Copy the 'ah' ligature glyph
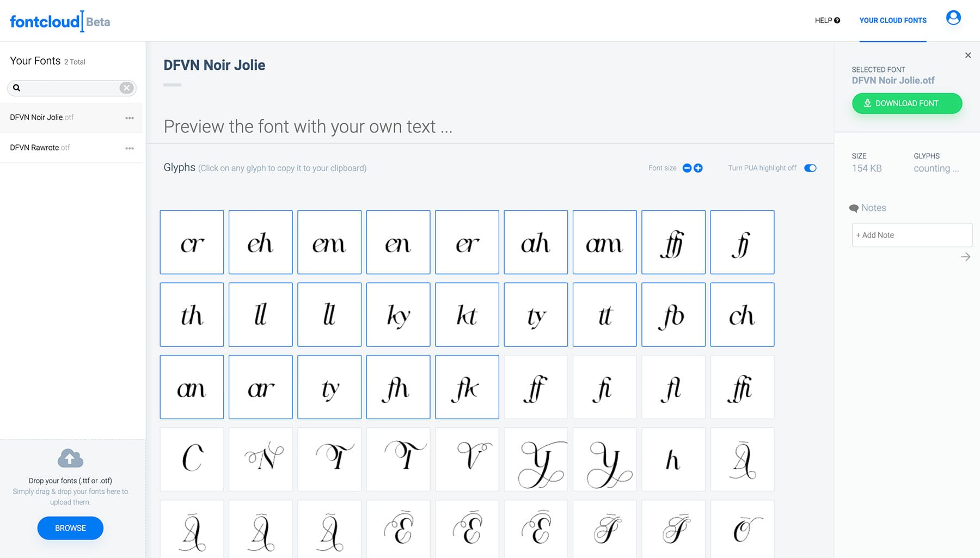Image resolution: width=980 pixels, height=558 pixels. click(x=536, y=242)
